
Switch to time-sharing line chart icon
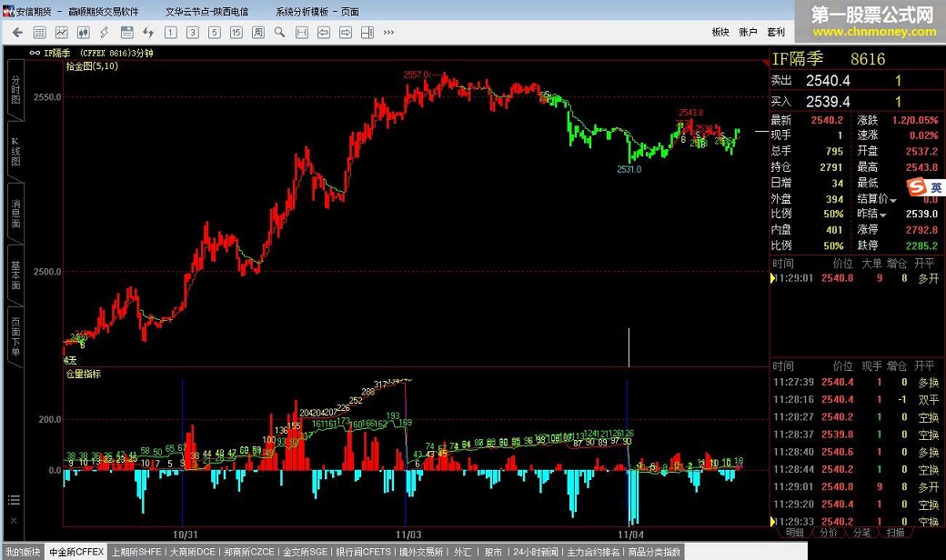62,33
